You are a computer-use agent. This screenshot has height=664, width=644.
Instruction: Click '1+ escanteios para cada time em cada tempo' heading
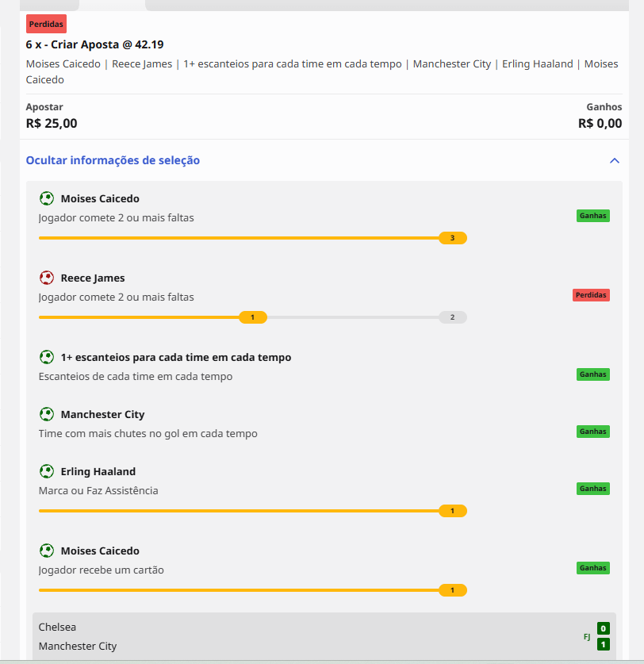[x=176, y=358]
